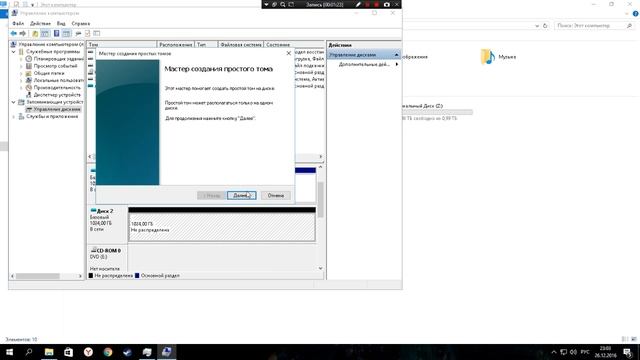Close the simple volume wizard dialog

[289, 53]
